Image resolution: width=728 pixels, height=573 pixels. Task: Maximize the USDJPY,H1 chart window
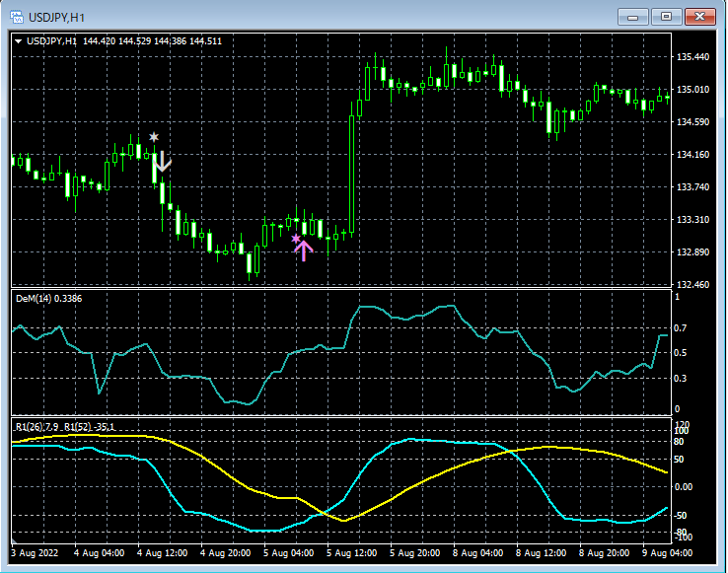click(x=668, y=16)
